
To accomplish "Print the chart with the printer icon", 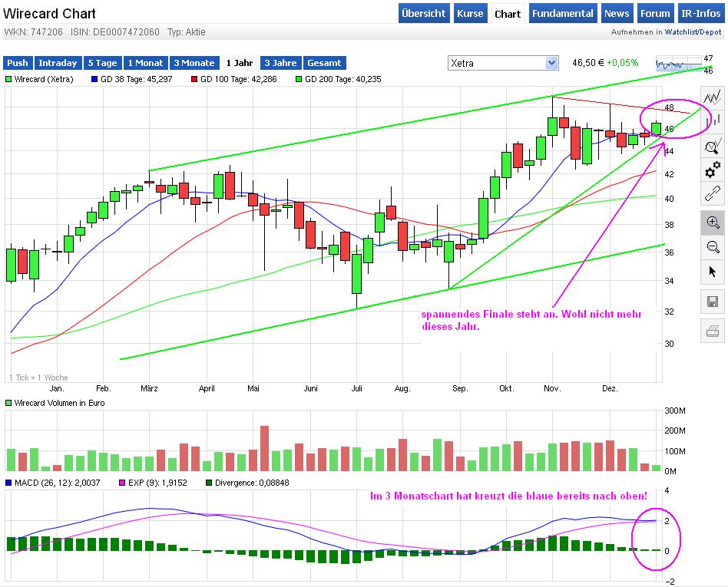I will (713, 331).
